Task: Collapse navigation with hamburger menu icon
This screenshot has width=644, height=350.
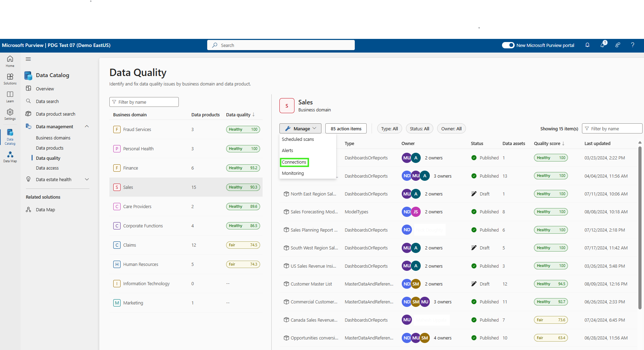Action: tap(28, 59)
